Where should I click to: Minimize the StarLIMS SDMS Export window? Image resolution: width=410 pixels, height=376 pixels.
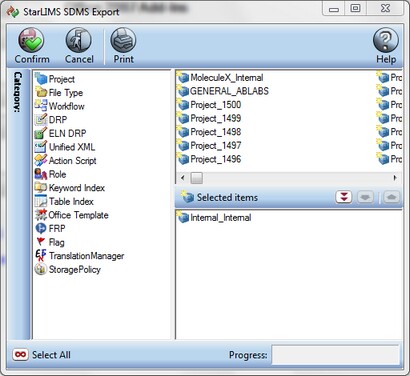click(x=334, y=8)
